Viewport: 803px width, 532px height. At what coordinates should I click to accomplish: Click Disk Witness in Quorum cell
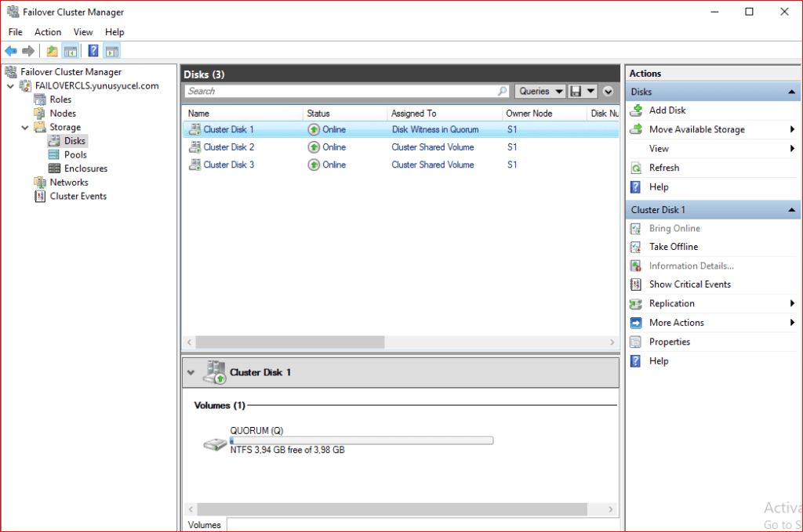(x=435, y=130)
